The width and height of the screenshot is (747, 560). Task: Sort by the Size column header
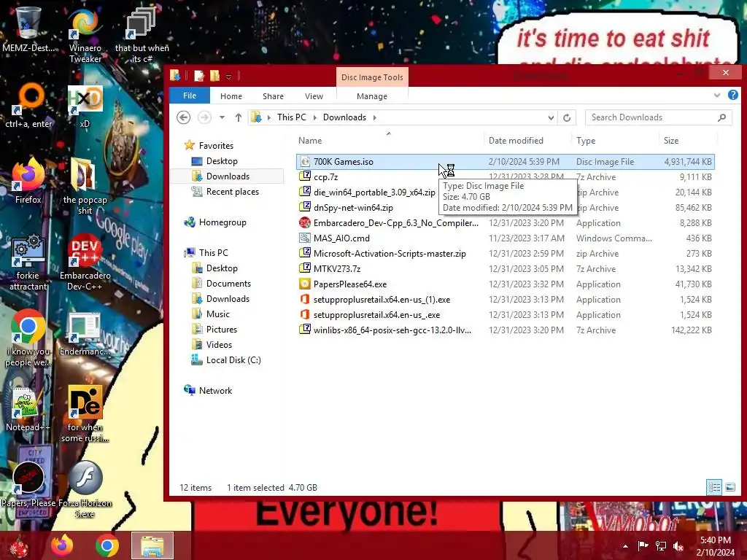(688, 141)
